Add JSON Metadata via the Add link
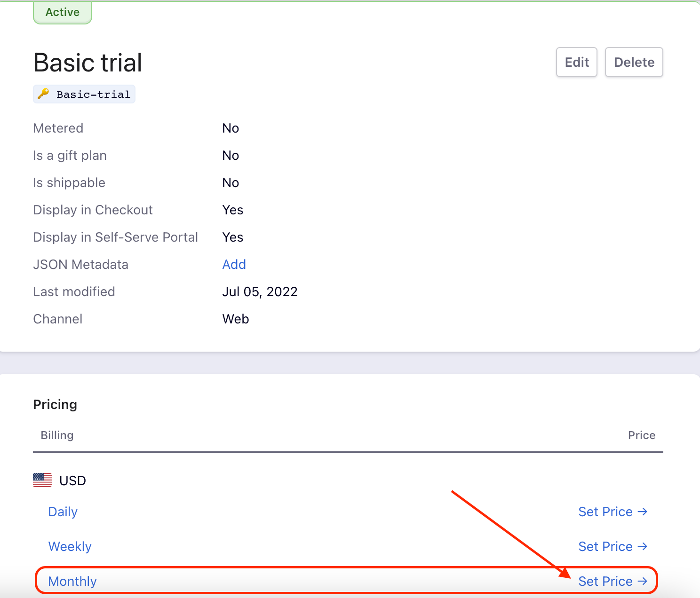 [234, 264]
